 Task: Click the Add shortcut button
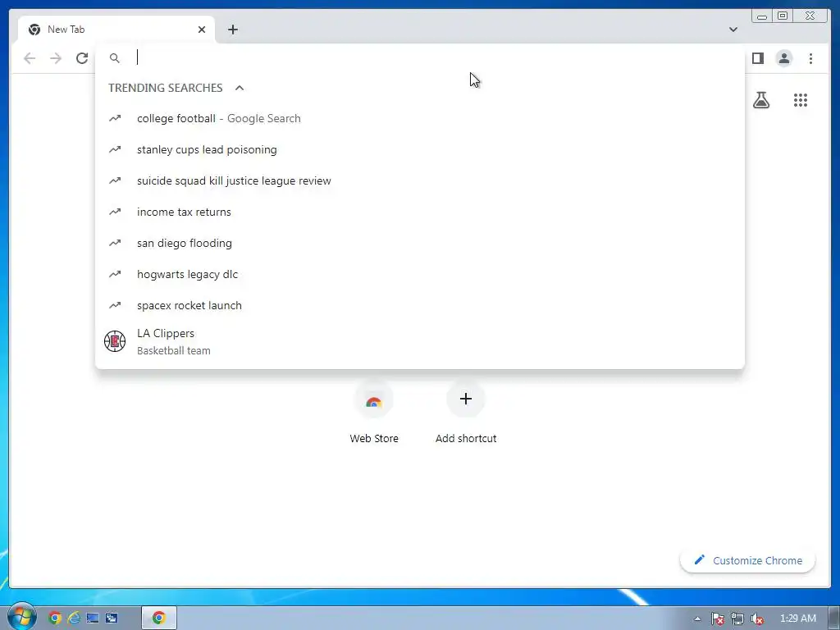pyautogui.click(x=466, y=413)
